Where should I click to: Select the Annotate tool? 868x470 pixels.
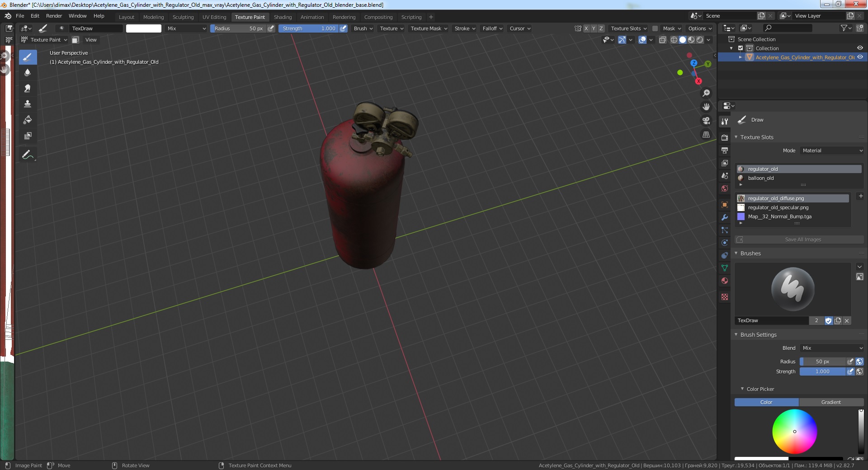pos(28,155)
